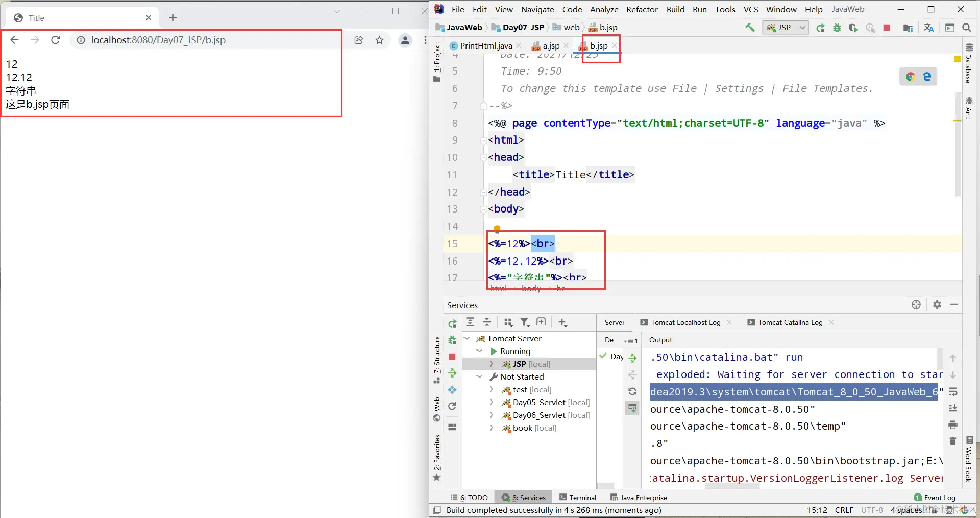
Task: Open in Chrome browser preview icon
Action: (x=910, y=77)
